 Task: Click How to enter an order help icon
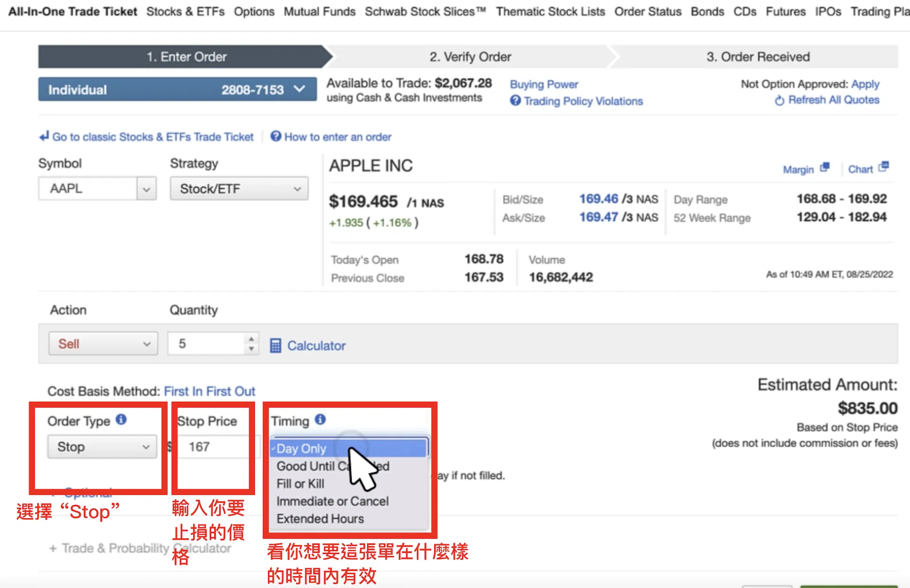[x=276, y=136]
